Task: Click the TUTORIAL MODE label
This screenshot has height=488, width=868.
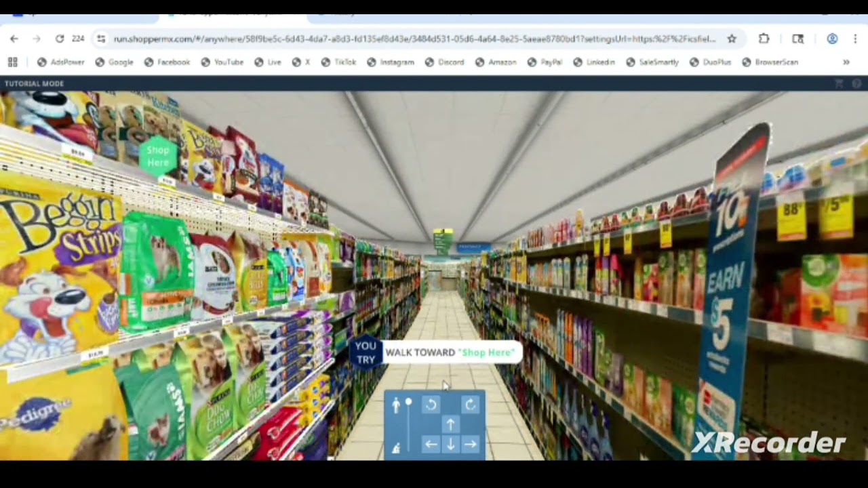Action: click(34, 83)
